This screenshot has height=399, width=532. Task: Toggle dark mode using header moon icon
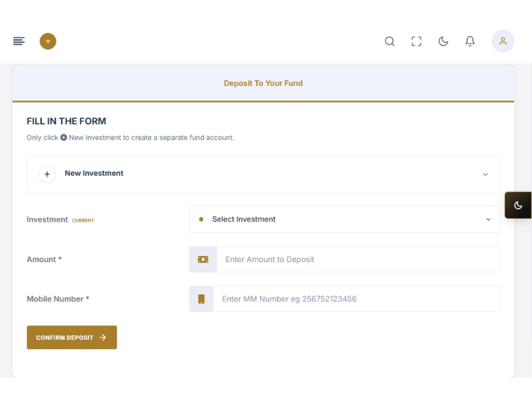point(443,41)
